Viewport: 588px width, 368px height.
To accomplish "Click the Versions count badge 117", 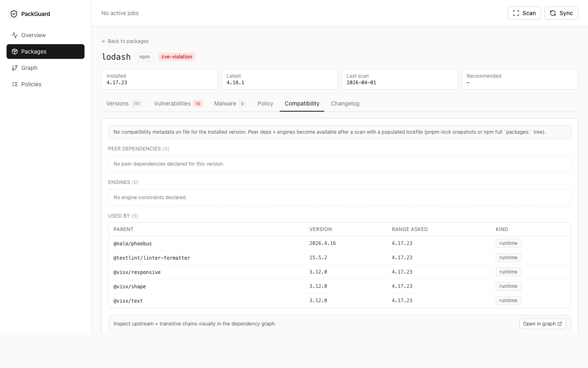I will 137,104.
